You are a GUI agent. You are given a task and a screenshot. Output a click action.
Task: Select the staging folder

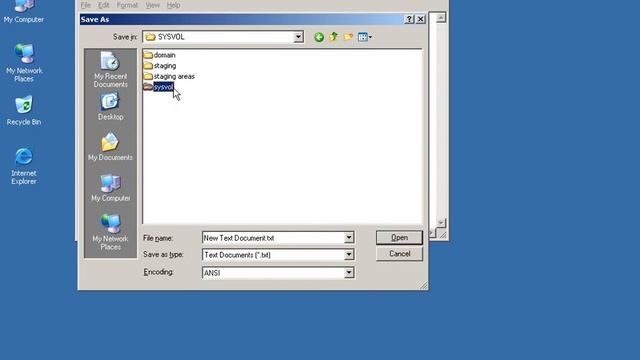click(160, 65)
